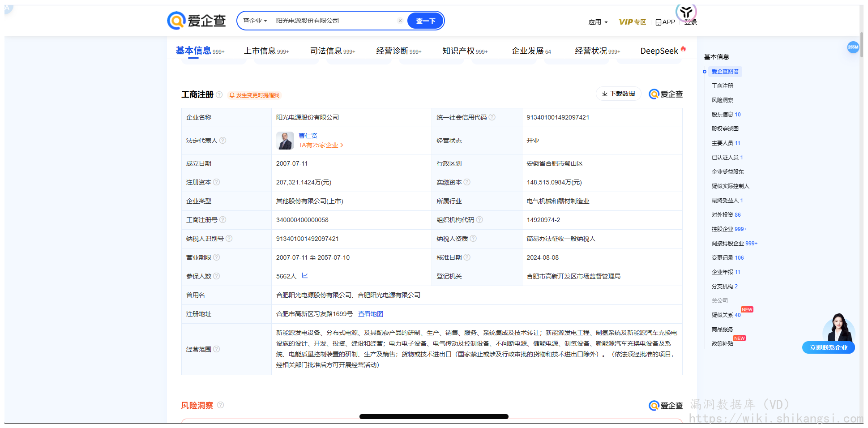Switch to the 司法信息 tab
This screenshot has height=428, width=868.
333,51
